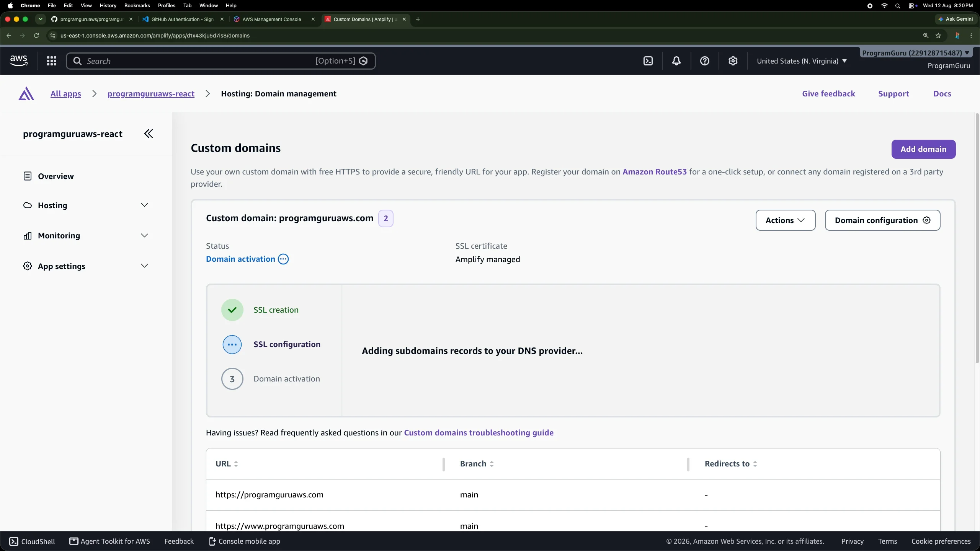
Task: Reload the page
Action: pyautogui.click(x=36, y=36)
